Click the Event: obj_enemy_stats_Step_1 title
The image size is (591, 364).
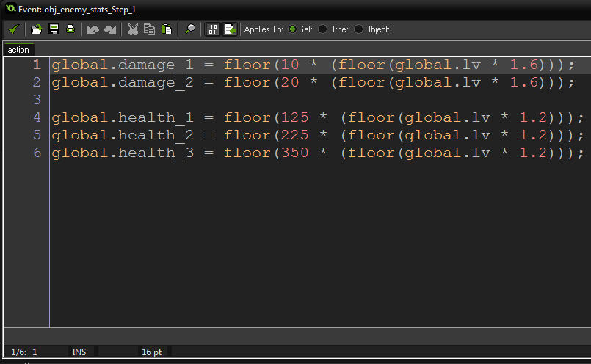tap(77, 10)
